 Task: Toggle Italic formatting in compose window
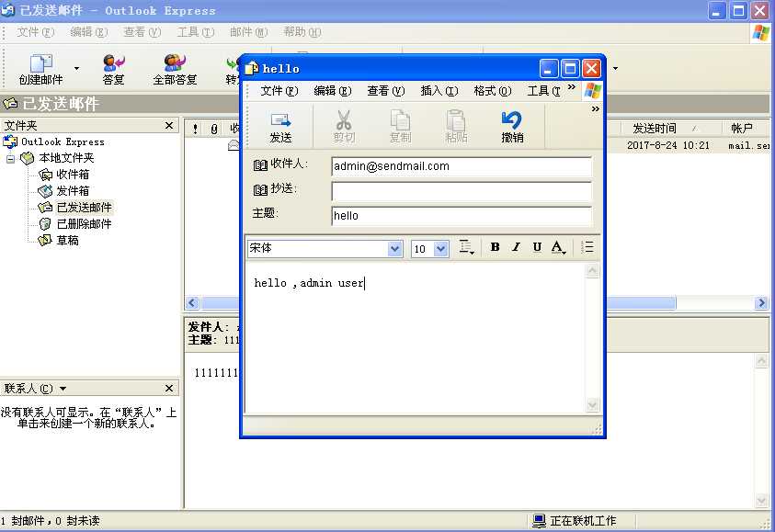coord(516,247)
